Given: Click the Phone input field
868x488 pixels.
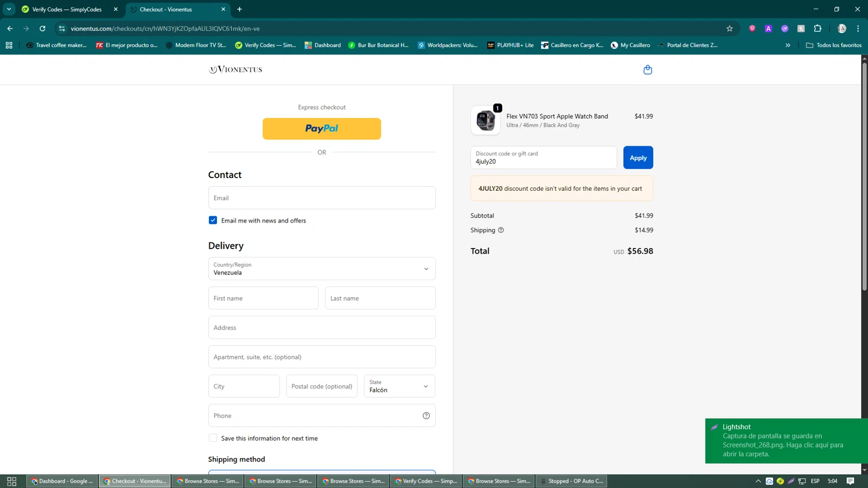Looking at the screenshot, I should [x=322, y=416].
